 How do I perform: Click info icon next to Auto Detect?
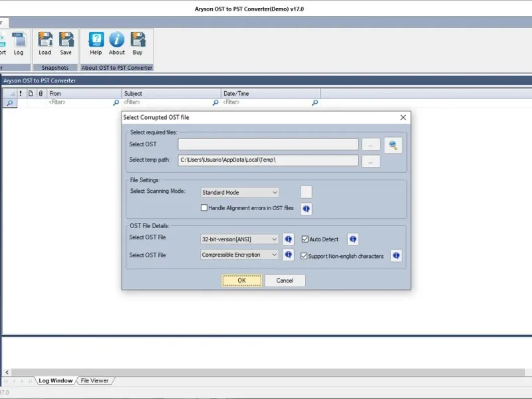pos(353,239)
